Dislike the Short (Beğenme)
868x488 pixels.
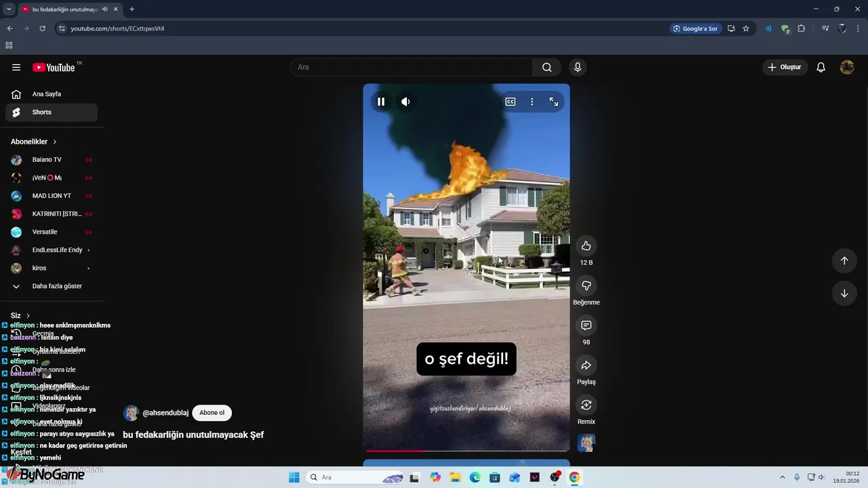(586, 286)
